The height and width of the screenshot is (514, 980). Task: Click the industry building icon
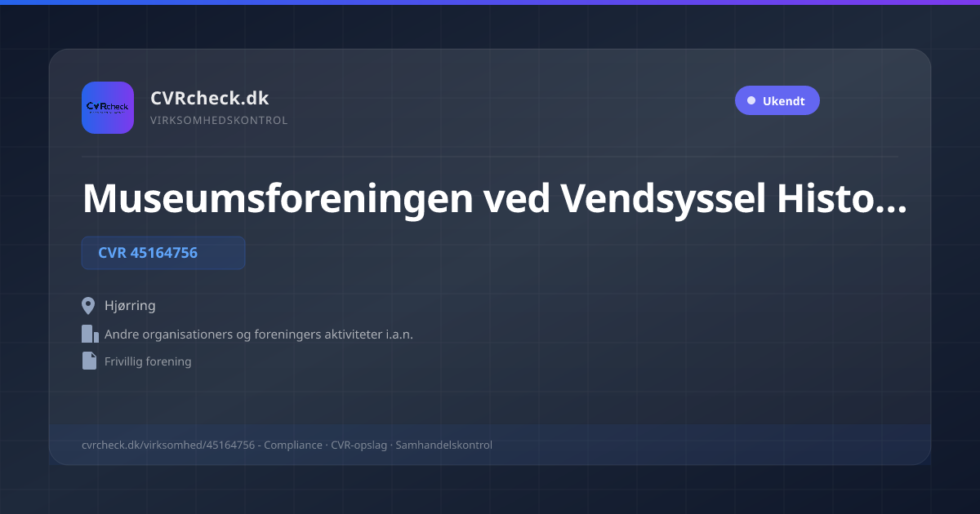(x=90, y=334)
